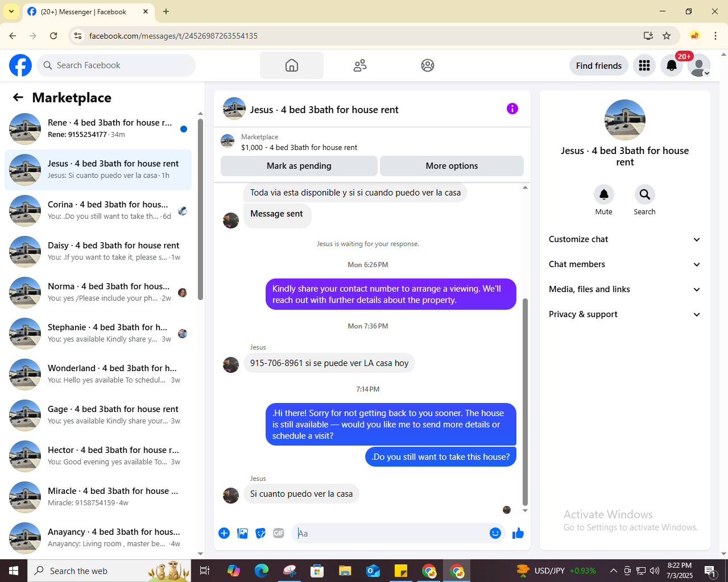This screenshot has width=728, height=582.
Task: Open the tab search dropdown in Chrome
Action: pyautogui.click(x=11, y=11)
